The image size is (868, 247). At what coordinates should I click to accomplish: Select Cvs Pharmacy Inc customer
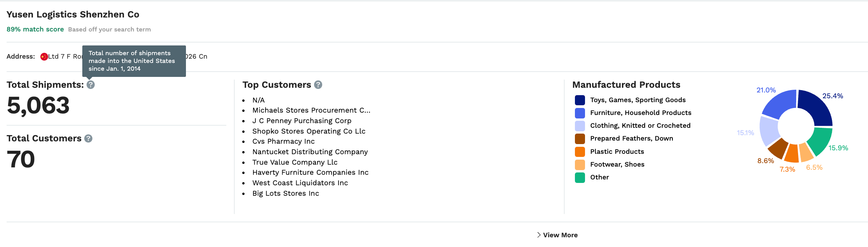tap(283, 141)
